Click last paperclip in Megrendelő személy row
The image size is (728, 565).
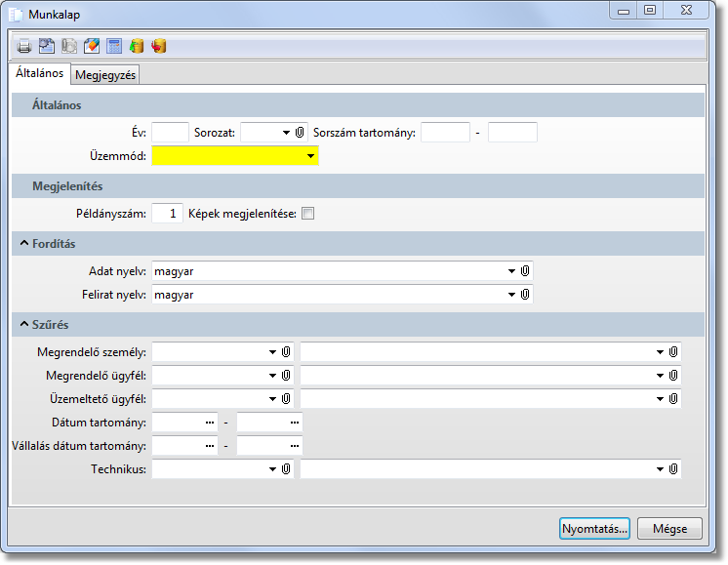673,352
